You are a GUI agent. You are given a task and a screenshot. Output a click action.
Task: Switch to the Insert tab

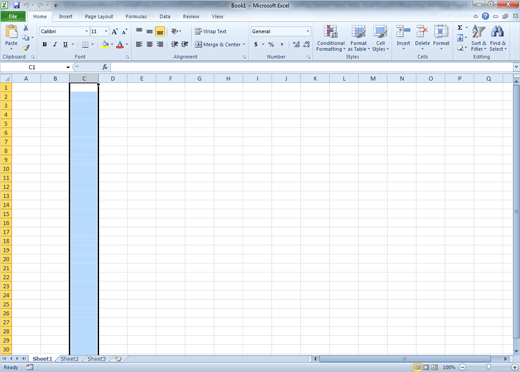(65, 16)
